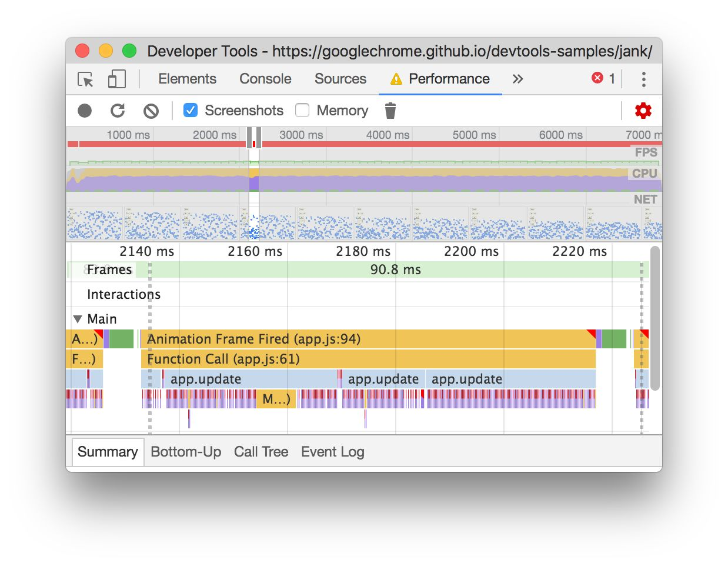Select Function Call (app.js:61) bar

[368, 359]
